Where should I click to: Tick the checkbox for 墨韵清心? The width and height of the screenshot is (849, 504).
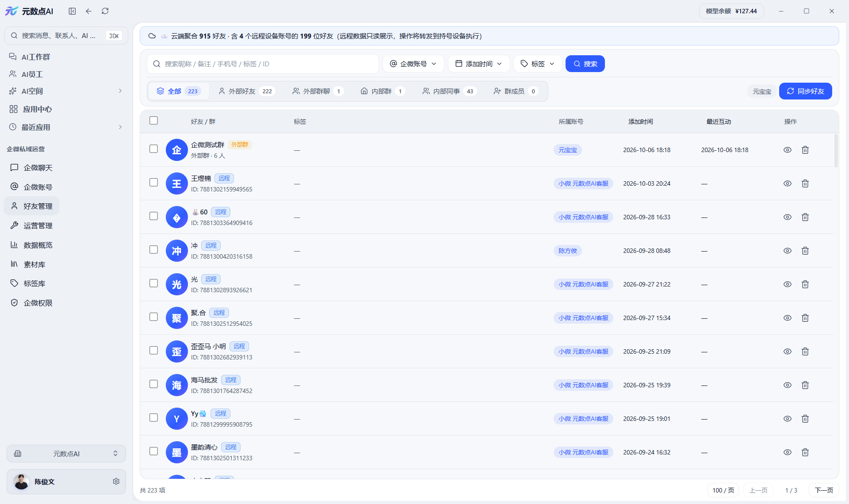click(153, 451)
